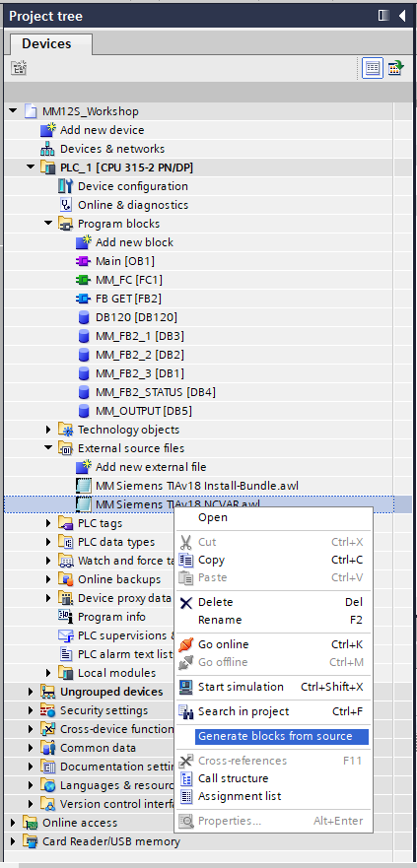This screenshot has width=417, height=868.
Task: Choose Start simulation from the context menu
Action: point(274,687)
